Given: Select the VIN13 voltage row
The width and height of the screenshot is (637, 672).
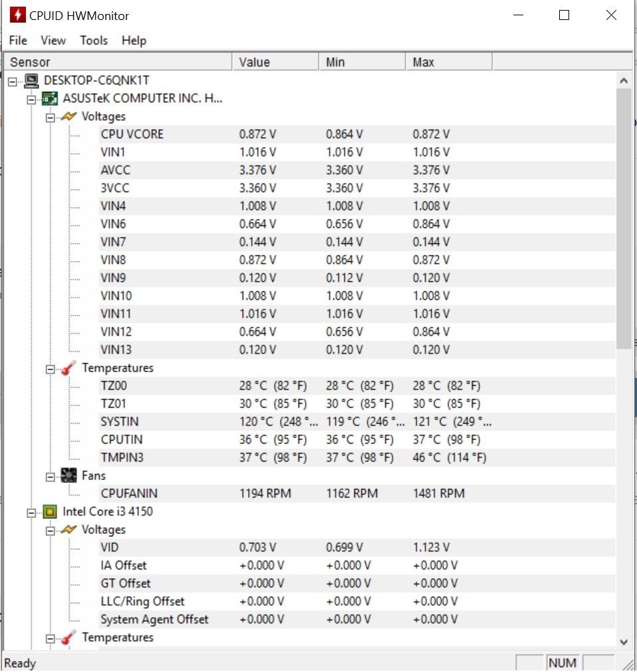Looking at the screenshot, I should point(357,350).
